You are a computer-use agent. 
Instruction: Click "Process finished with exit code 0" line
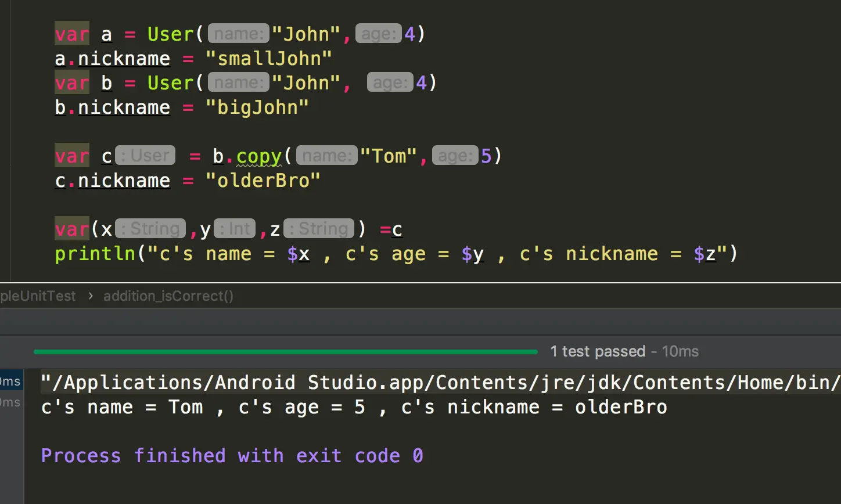click(232, 456)
